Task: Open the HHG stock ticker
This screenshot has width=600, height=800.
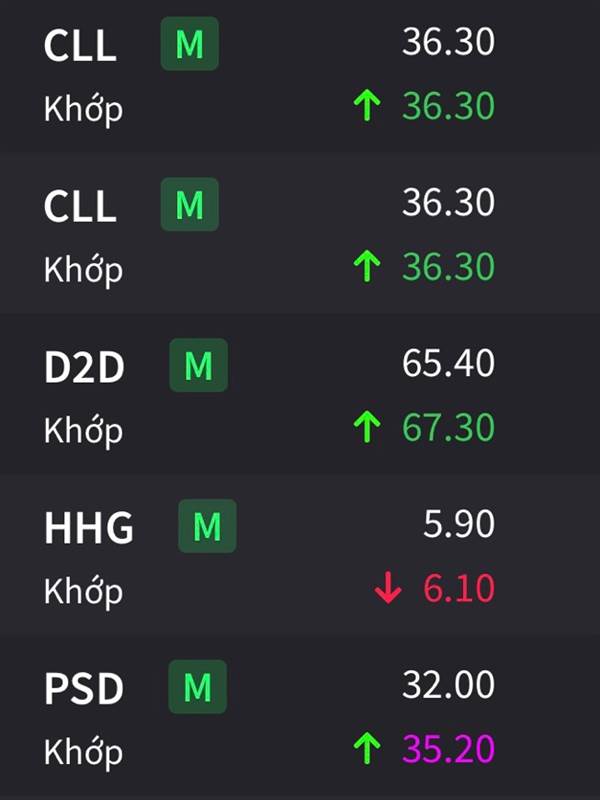Action: 89,528
